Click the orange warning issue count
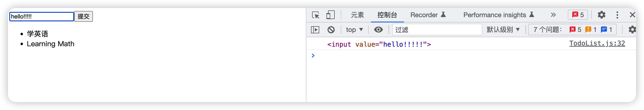Screen dimensions: 644x110 point(591,30)
